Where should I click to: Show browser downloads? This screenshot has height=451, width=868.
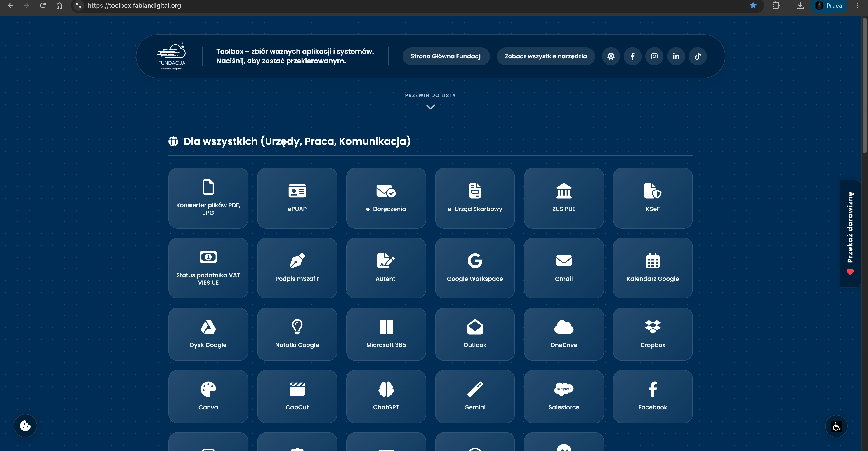(x=800, y=5)
